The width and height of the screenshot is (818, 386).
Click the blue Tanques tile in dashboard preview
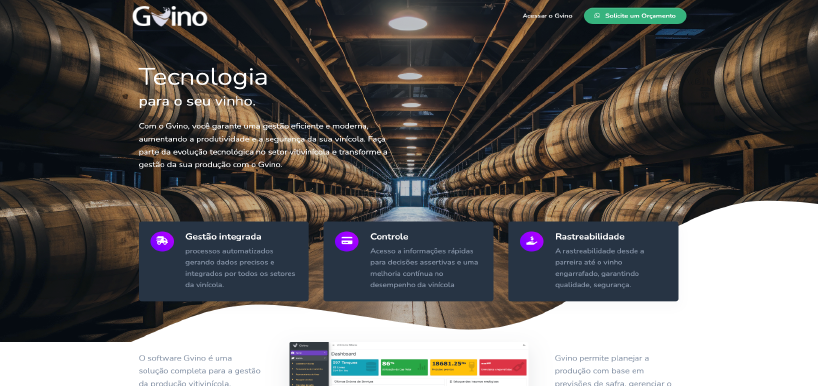pyautogui.click(x=355, y=367)
